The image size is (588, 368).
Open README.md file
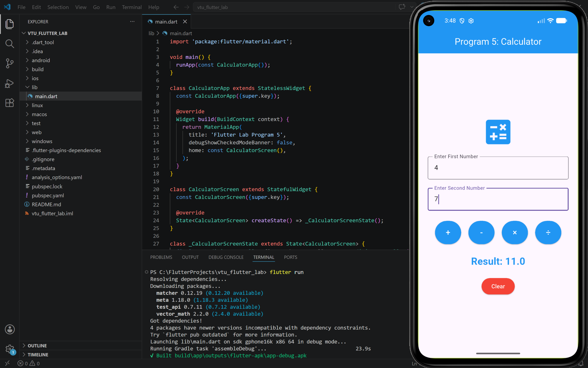(x=81, y=204)
